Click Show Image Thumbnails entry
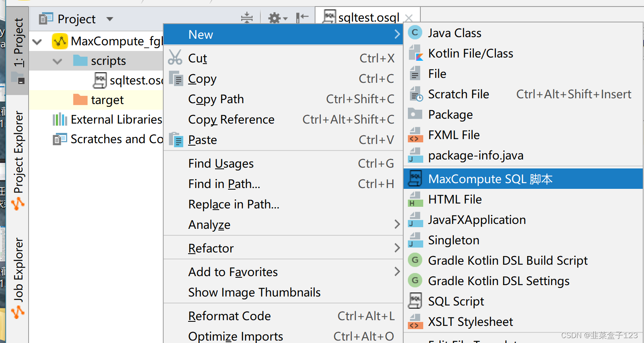 [x=283, y=292]
